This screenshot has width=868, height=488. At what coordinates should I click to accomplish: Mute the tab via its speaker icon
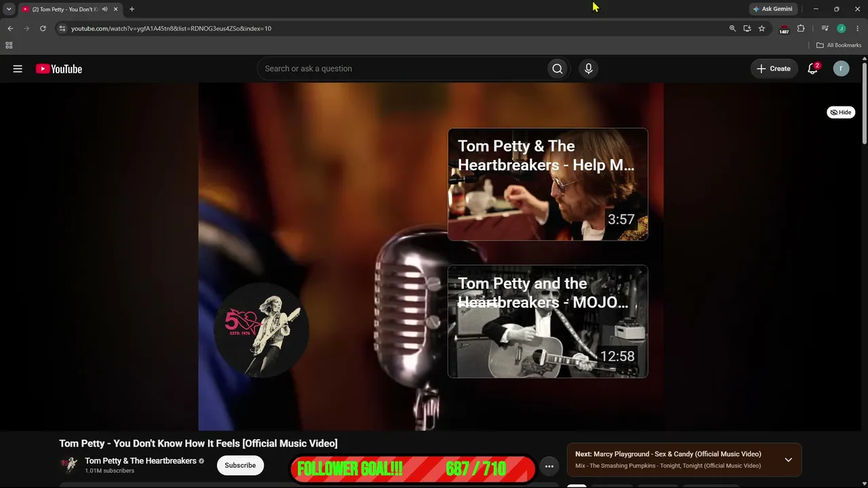[x=104, y=9]
